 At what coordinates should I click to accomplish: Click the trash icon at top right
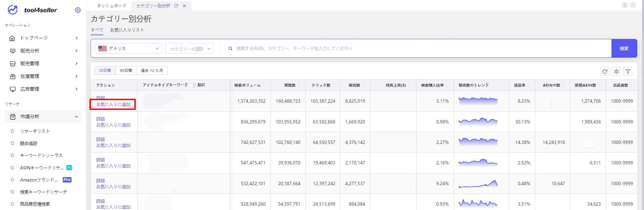click(x=625, y=5)
